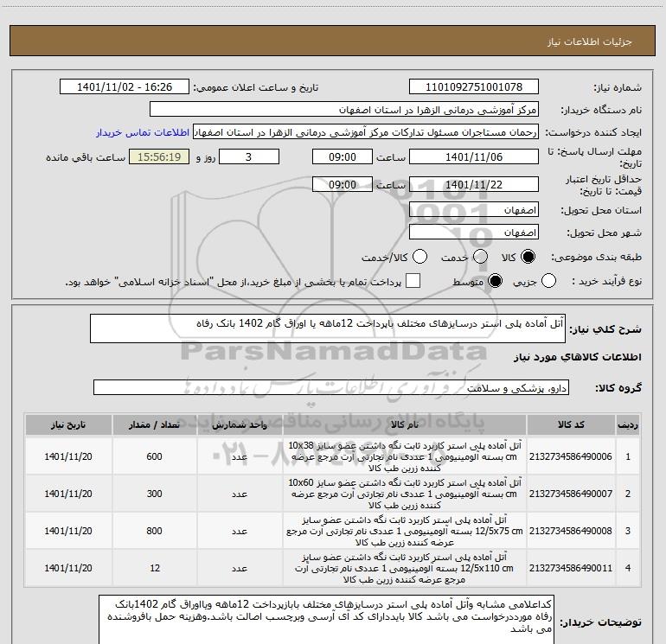
Task: Open اطلاعات تماس خریدار link
Action: coord(143,132)
